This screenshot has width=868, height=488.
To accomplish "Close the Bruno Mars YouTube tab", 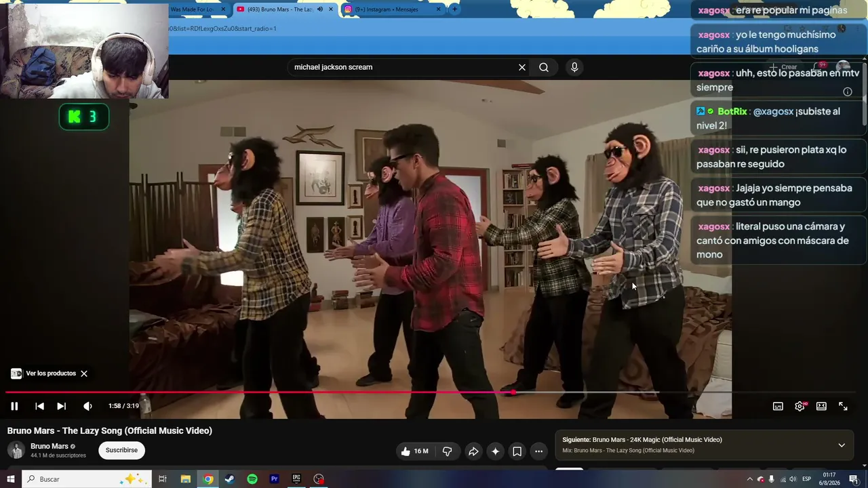I will (x=331, y=9).
